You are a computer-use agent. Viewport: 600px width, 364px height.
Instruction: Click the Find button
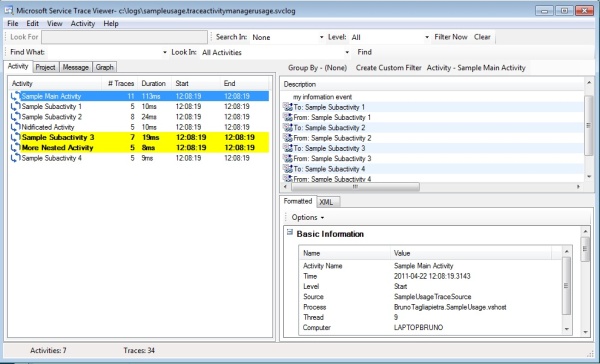[364, 52]
